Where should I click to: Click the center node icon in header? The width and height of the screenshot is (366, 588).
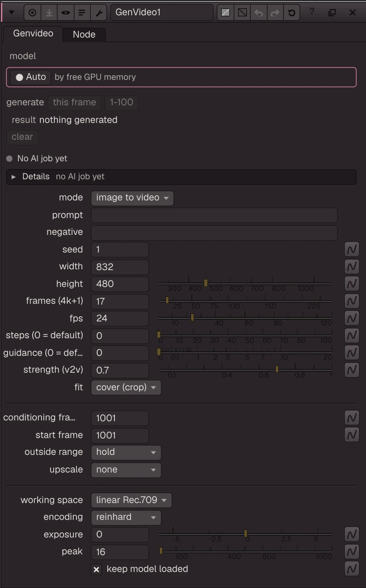pyautogui.click(x=33, y=13)
